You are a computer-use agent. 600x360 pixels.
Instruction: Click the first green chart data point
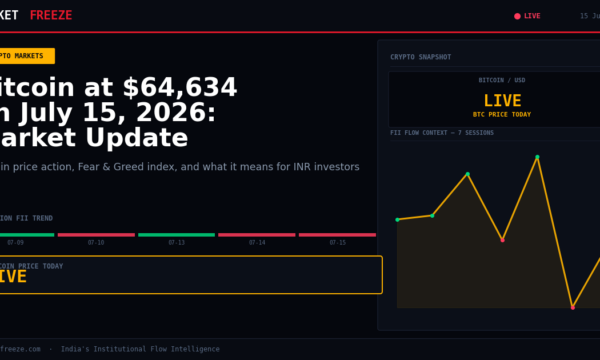coord(397,220)
